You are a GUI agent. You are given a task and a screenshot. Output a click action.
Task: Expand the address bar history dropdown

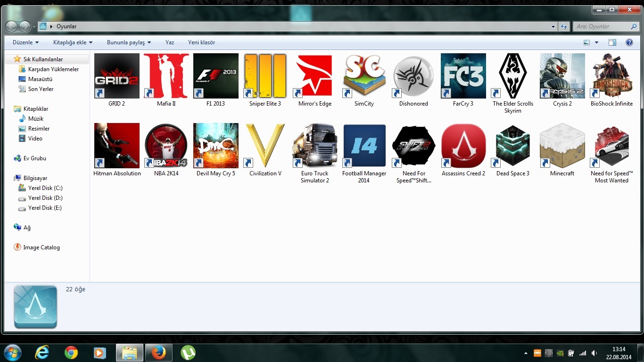tap(553, 26)
